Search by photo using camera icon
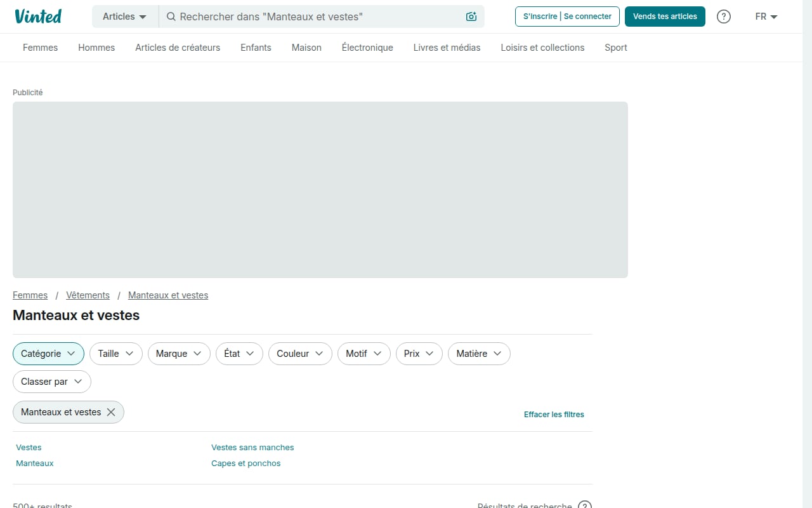Screen dimensions: 812x508 coord(471,17)
